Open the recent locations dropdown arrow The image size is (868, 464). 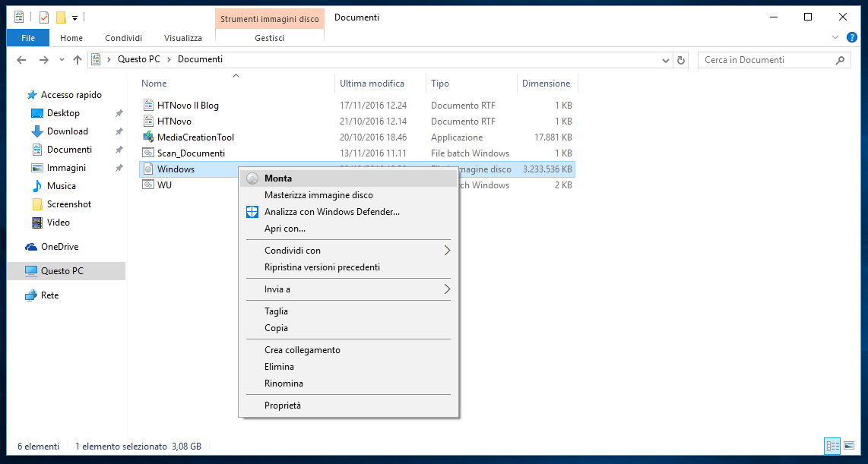tap(62, 60)
